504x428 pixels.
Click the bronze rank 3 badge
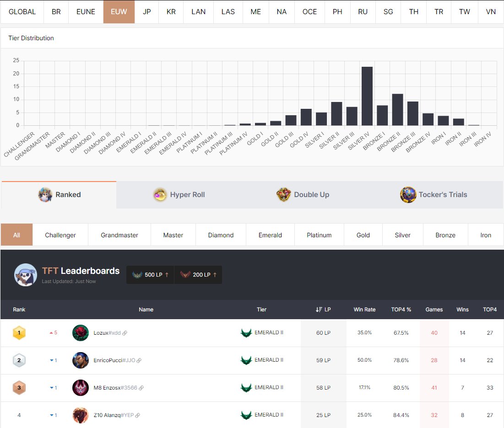[x=19, y=388]
